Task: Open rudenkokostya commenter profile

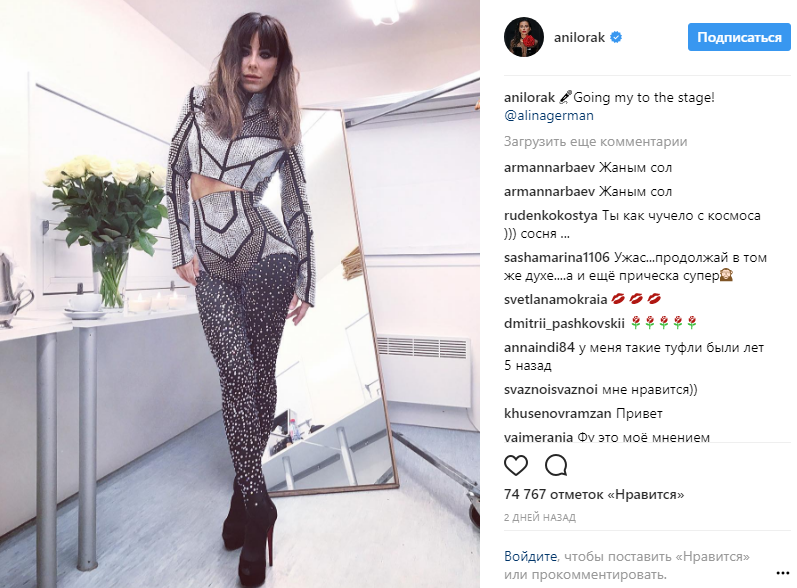Action: (550, 215)
